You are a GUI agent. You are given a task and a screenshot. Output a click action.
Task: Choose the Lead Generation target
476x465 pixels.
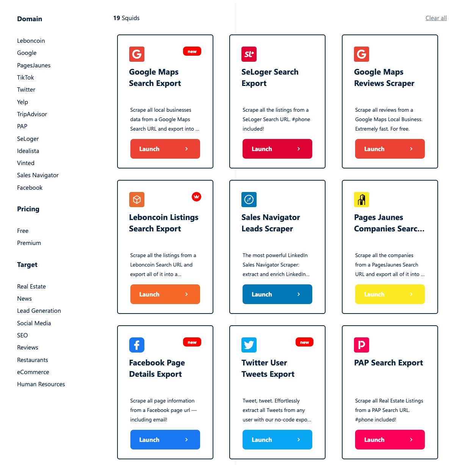(x=39, y=311)
